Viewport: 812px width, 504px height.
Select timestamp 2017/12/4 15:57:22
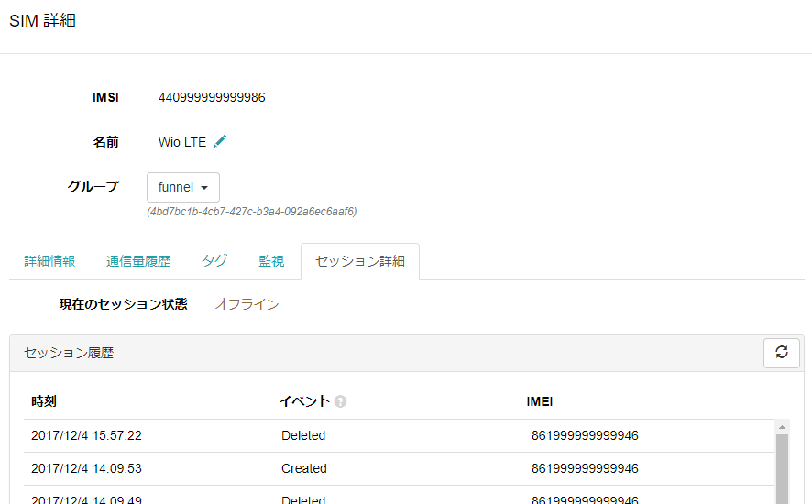pyautogui.click(x=86, y=435)
